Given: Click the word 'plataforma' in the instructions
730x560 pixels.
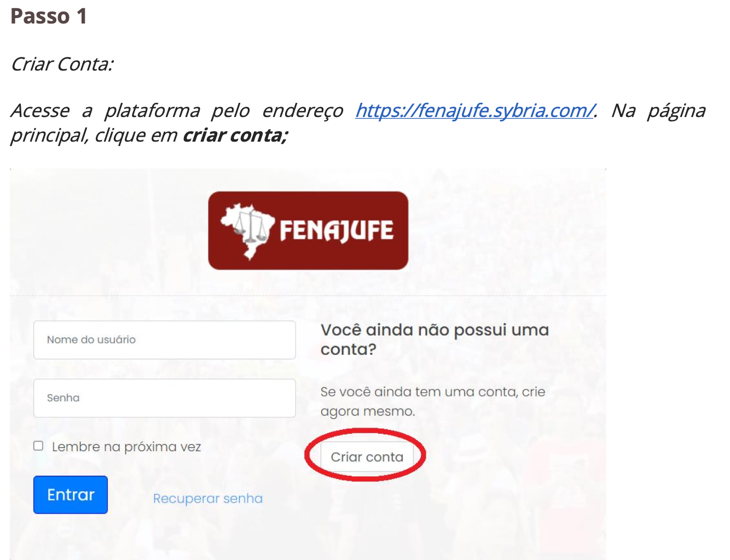Looking at the screenshot, I should [152, 111].
